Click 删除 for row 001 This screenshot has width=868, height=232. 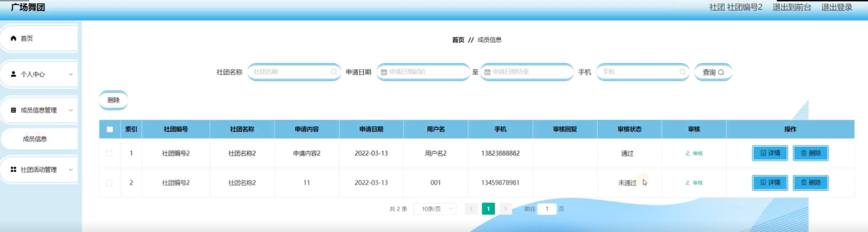pos(810,183)
